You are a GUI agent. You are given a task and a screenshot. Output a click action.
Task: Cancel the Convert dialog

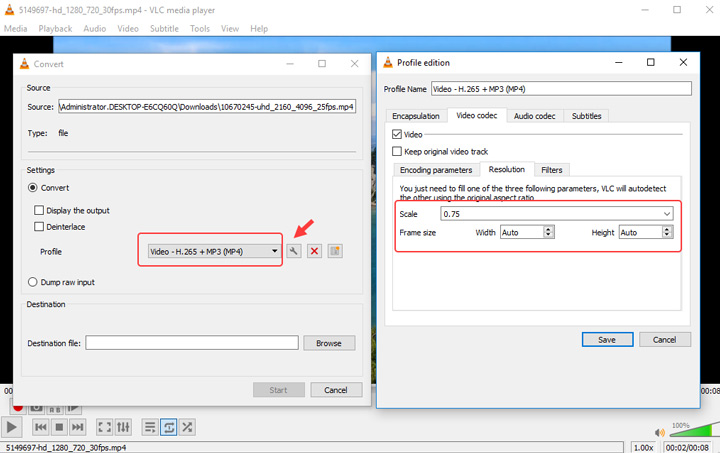336,390
